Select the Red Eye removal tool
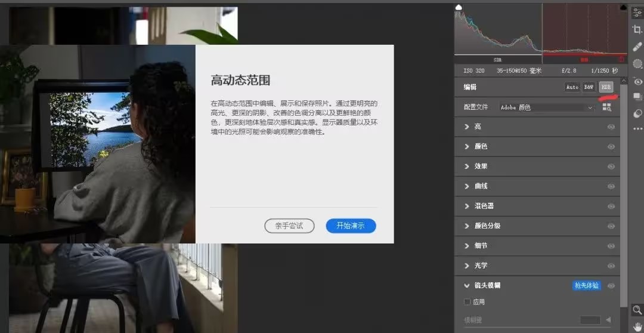This screenshot has height=333, width=644. 637,81
